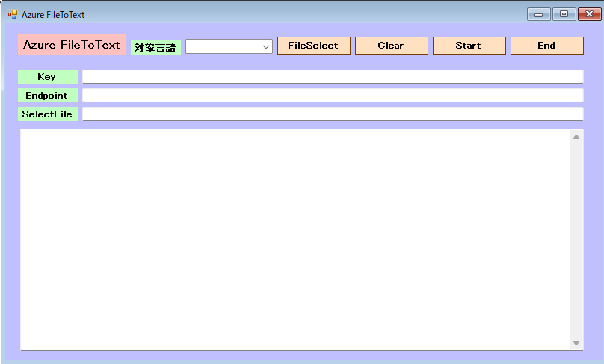Click the application icon in the title bar
The height and width of the screenshot is (364, 604).
(x=12, y=14)
